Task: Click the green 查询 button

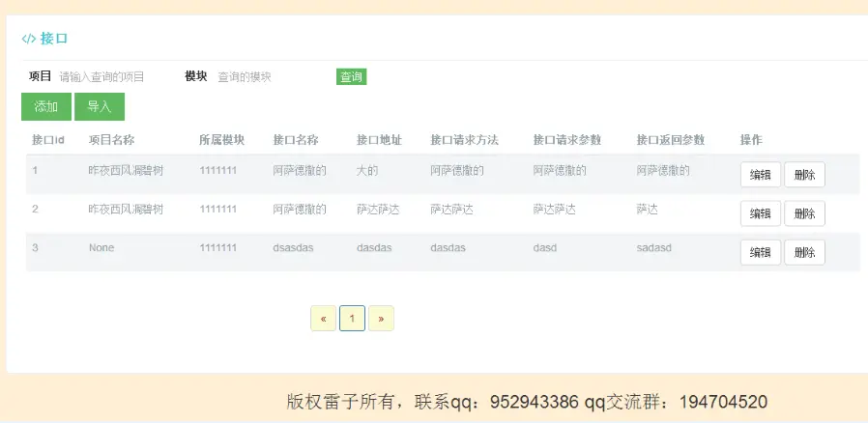Action: coord(352,77)
